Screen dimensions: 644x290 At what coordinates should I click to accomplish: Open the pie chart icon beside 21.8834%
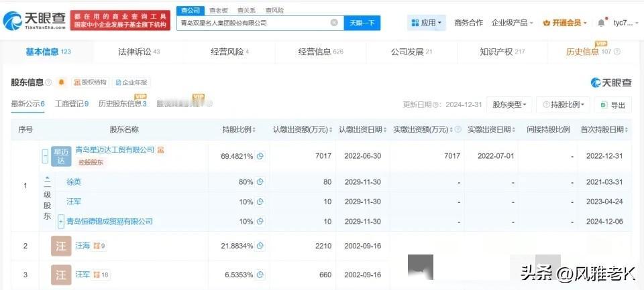point(260,246)
